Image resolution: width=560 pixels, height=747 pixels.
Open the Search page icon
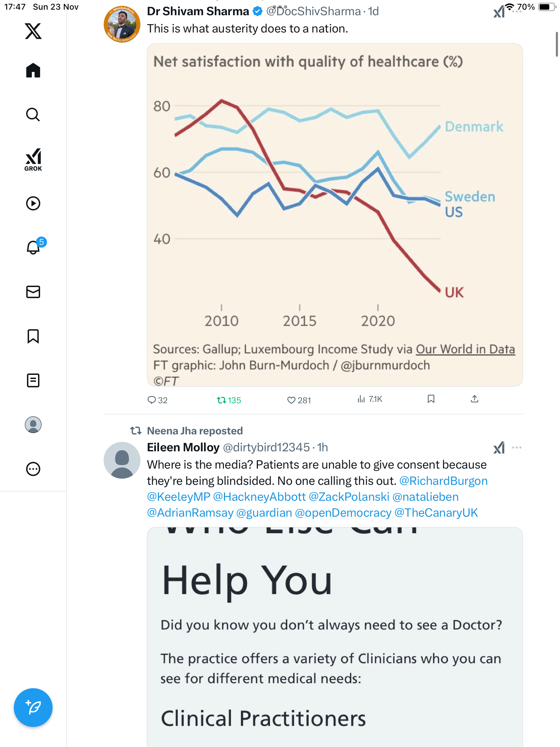[33, 114]
